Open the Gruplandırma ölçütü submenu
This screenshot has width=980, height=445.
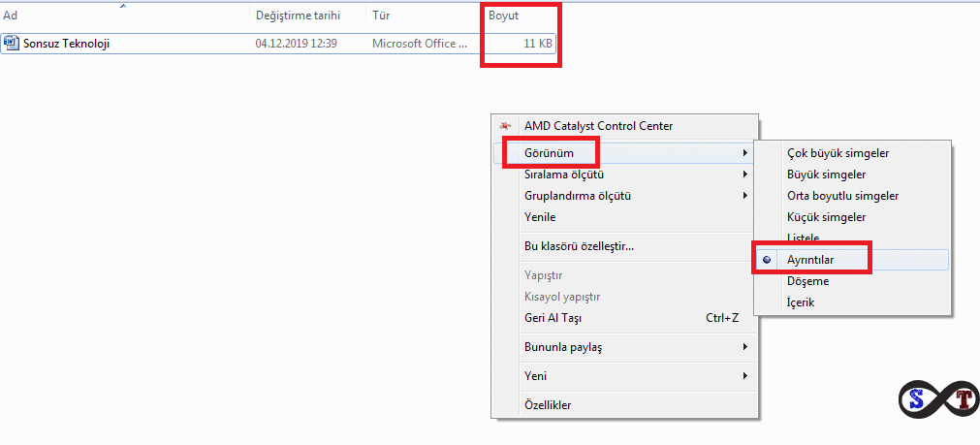[x=577, y=196]
